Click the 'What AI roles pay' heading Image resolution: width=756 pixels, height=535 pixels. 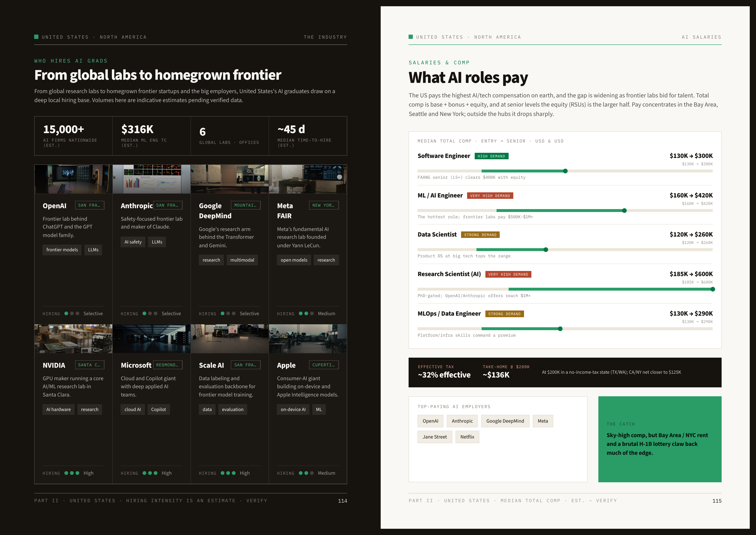click(x=468, y=78)
